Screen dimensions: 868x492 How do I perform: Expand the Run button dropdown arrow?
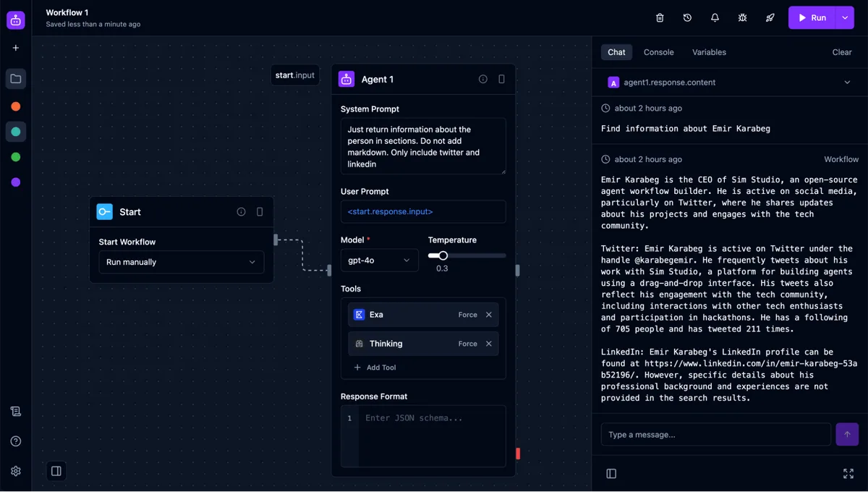pos(844,17)
